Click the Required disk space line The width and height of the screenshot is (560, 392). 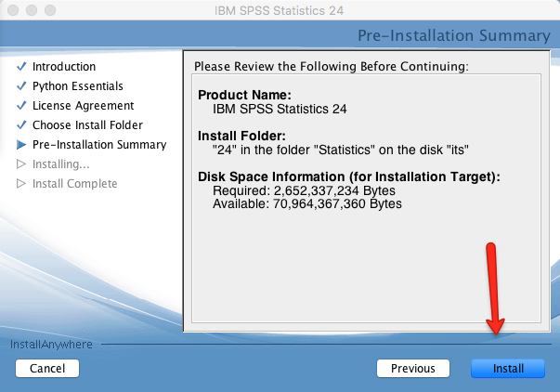pos(304,190)
